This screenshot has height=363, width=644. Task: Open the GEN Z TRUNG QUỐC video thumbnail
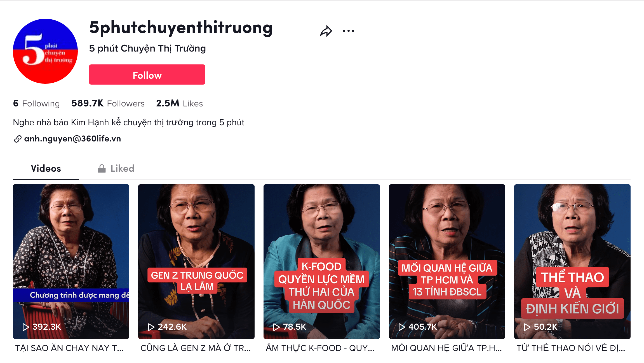[196, 262]
